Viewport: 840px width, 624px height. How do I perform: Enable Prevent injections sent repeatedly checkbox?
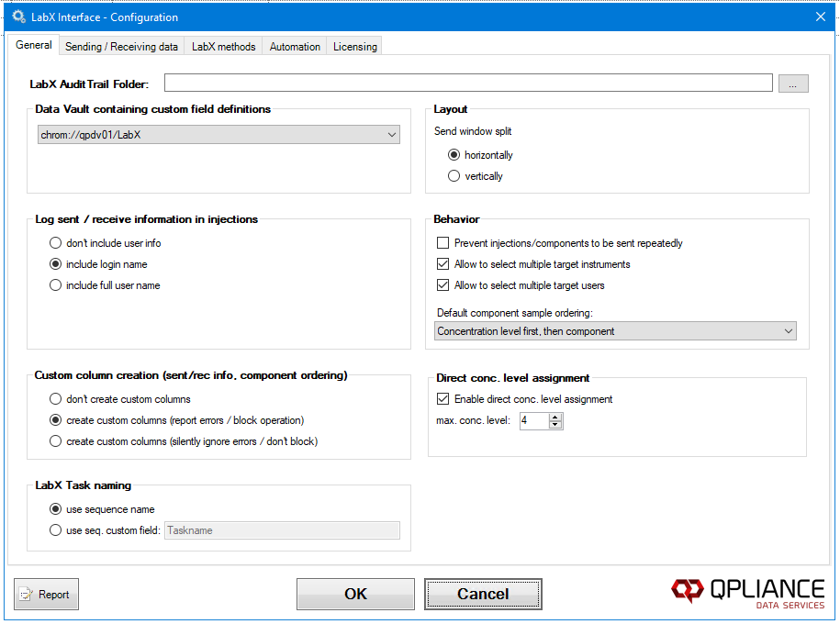tap(443, 243)
